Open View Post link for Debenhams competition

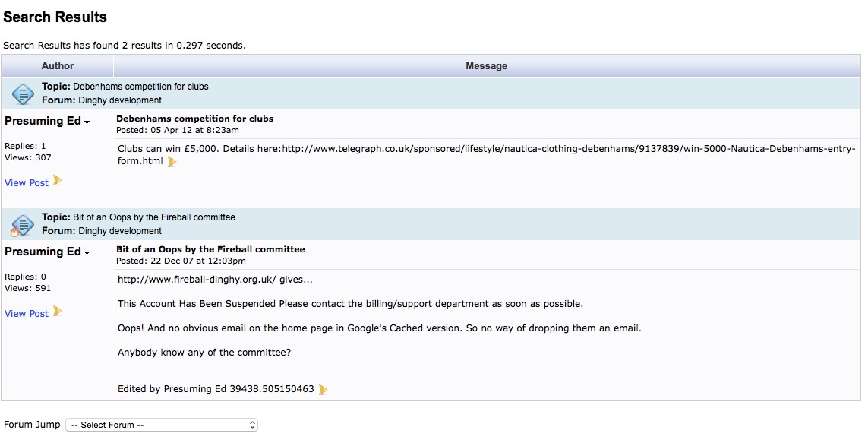(27, 182)
